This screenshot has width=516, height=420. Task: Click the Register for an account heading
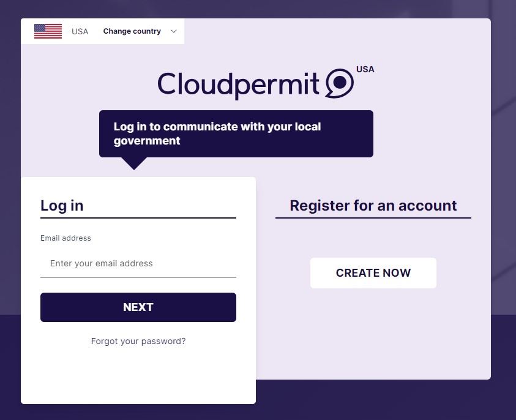(373, 205)
